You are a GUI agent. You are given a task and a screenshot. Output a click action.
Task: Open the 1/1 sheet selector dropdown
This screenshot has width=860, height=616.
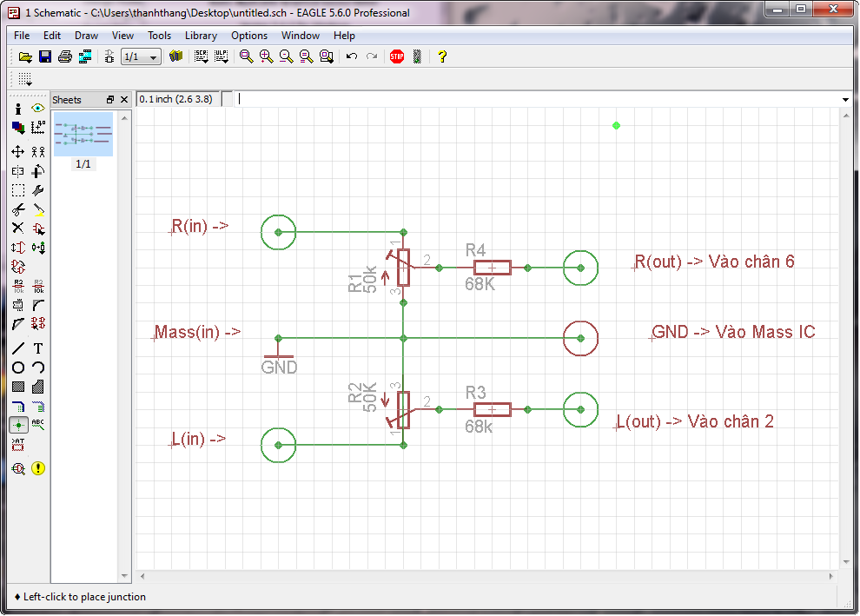point(142,56)
